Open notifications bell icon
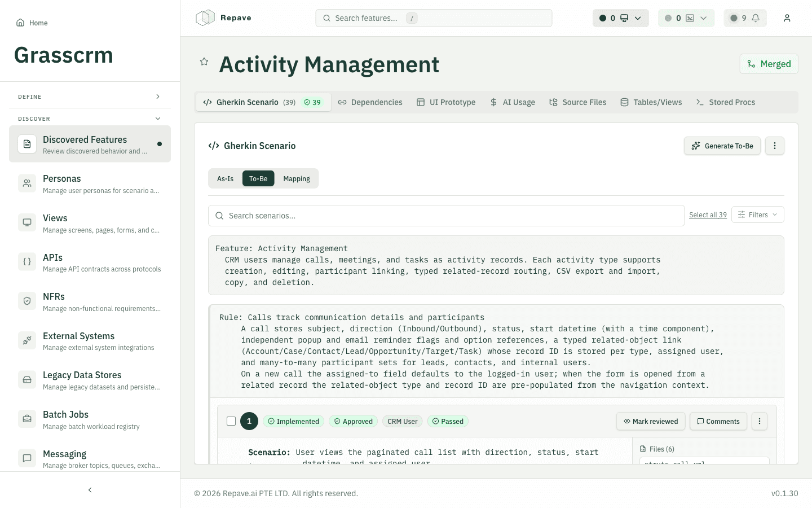This screenshot has width=812, height=508. (756, 18)
